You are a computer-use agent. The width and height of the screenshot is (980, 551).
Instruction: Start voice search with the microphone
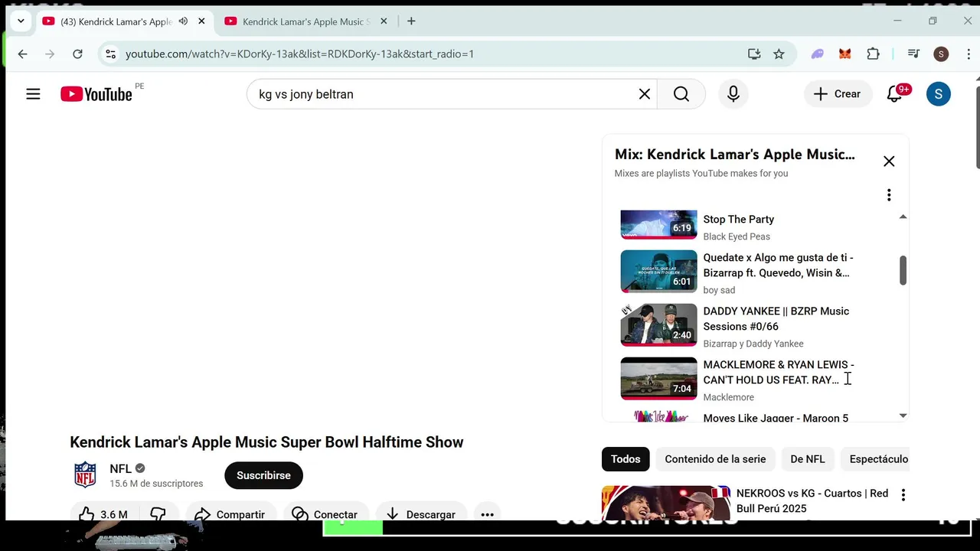click(x=733, y=94)
